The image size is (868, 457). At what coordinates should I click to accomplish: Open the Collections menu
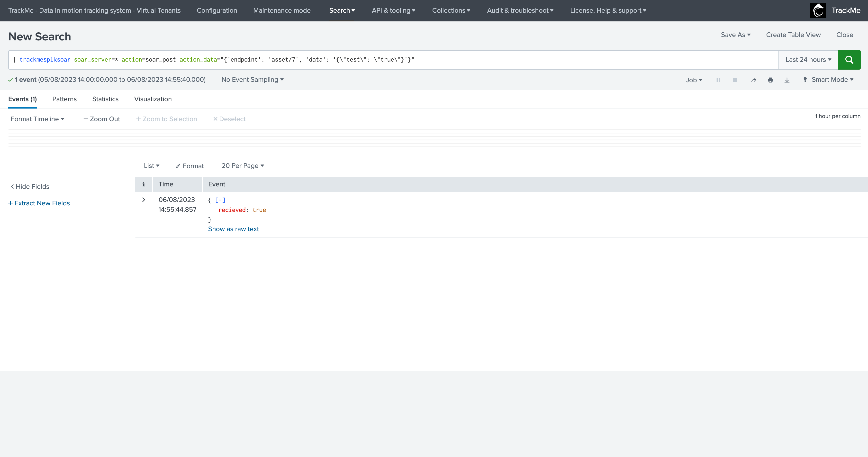451,10
